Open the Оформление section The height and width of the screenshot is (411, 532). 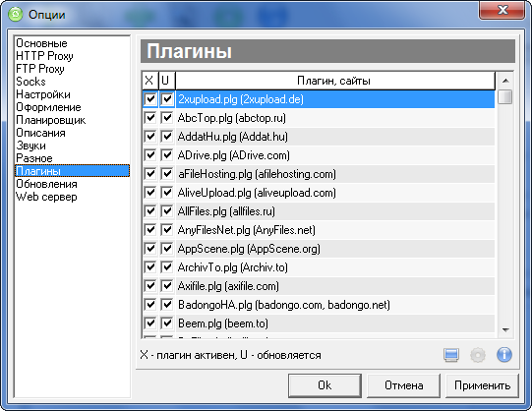click(72, 107)
